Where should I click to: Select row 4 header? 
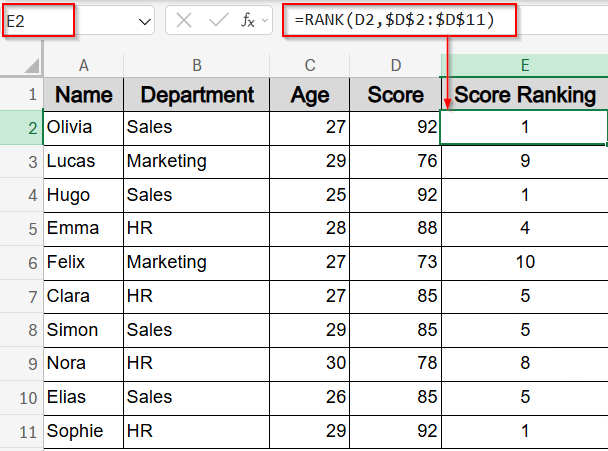[22, 195]
